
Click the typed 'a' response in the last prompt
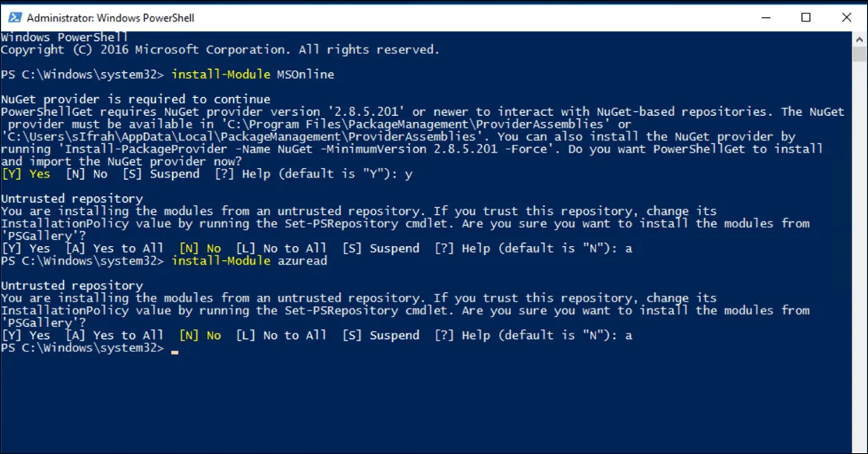click(630, 335)
